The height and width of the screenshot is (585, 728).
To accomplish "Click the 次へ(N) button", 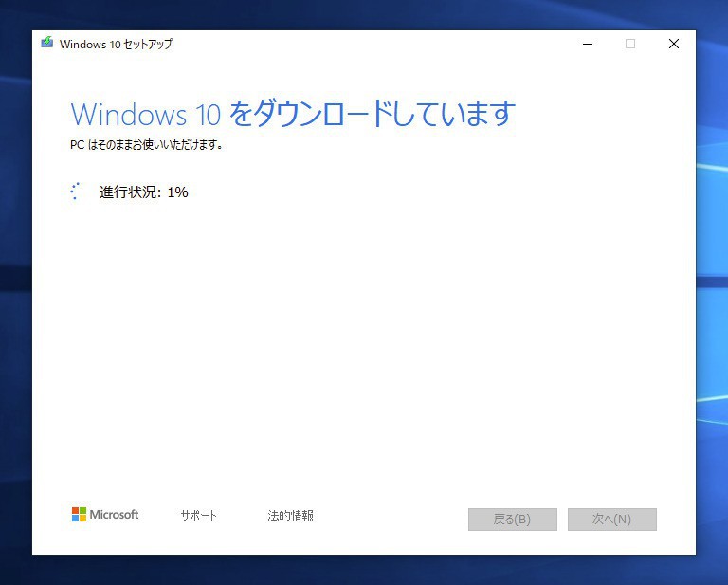I will [x=612, y=519].
